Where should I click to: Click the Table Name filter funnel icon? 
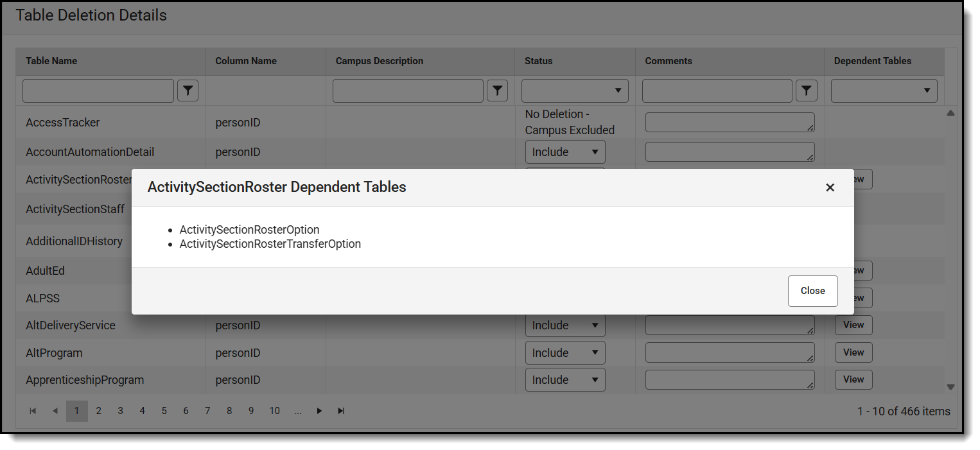point(188,91)
